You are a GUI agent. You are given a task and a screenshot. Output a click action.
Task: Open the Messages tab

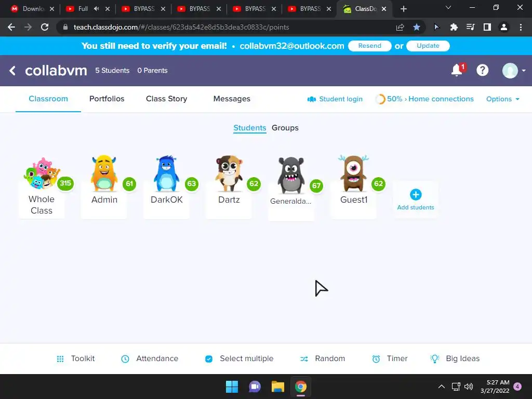tap(232, 99)
